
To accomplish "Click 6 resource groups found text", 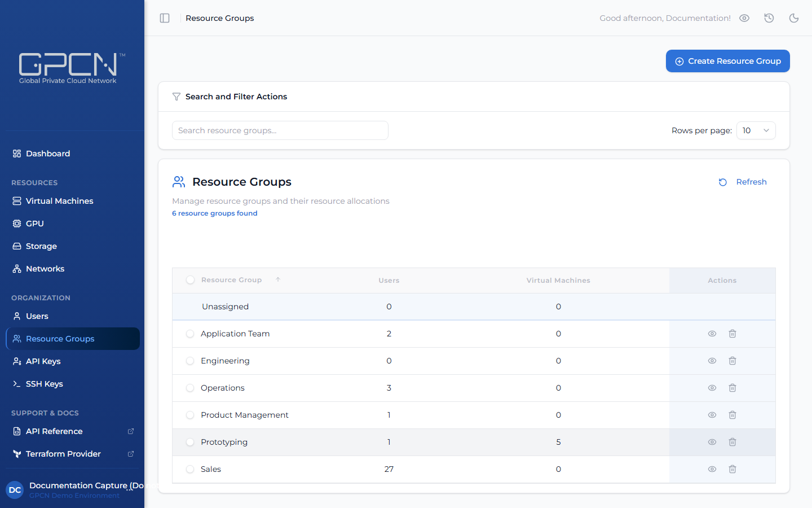I will (x=215, y=213).
